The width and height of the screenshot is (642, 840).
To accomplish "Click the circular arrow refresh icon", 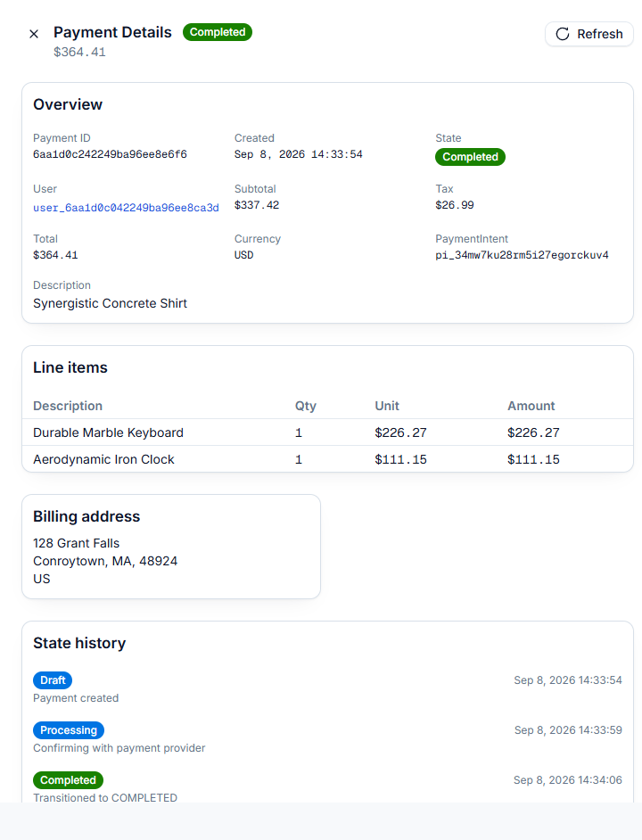I will pyautogui.click(x=562, y=34).
